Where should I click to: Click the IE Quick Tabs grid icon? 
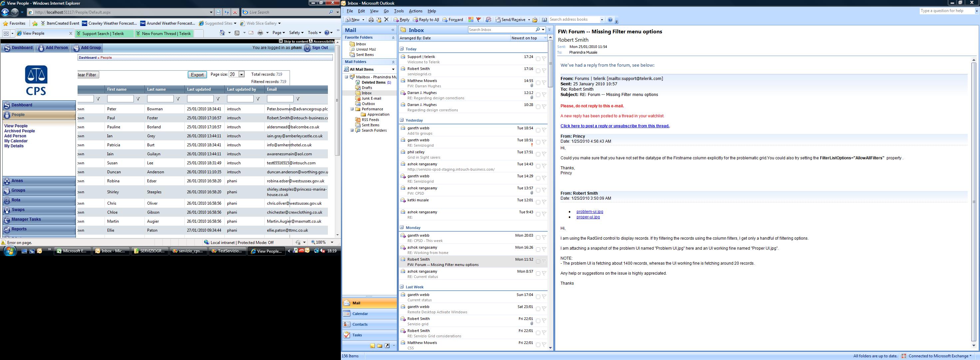(x=6, y=34)
